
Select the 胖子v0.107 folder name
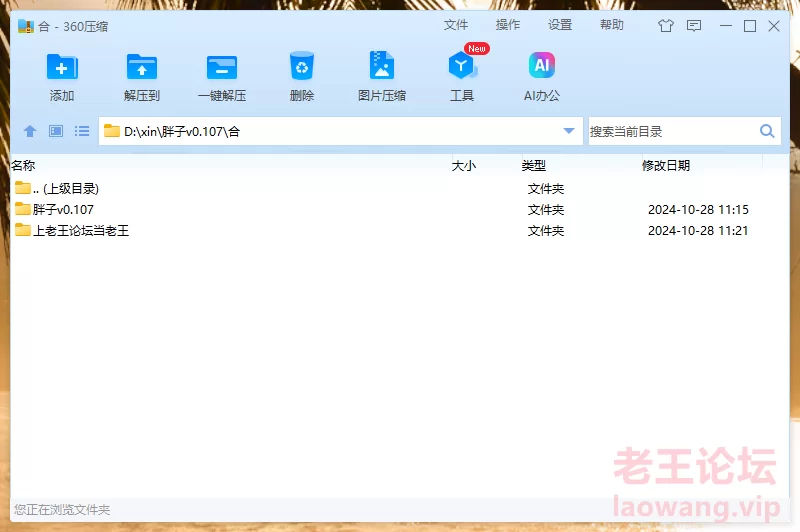click(x=63, y=210)
